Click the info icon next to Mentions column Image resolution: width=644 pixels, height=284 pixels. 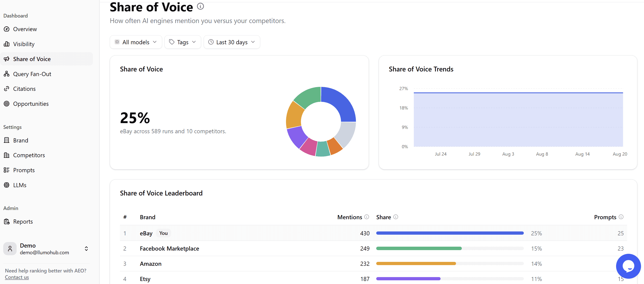tap(367, 217)
